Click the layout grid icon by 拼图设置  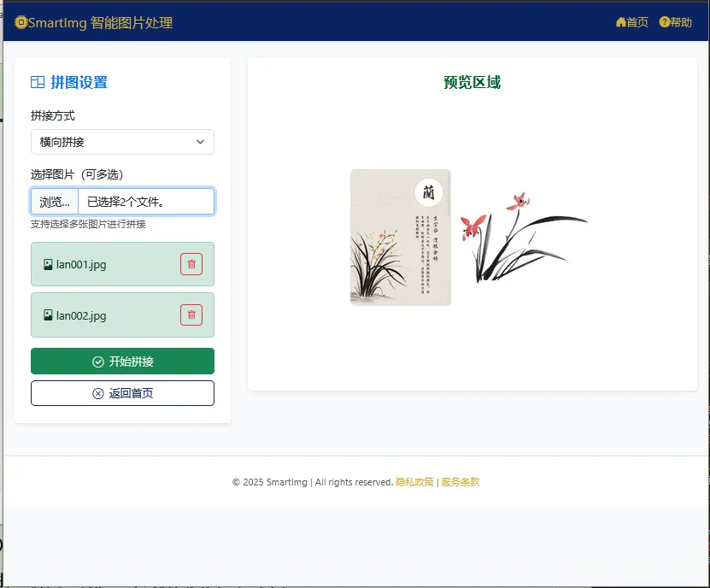click(x=38, y=82)
